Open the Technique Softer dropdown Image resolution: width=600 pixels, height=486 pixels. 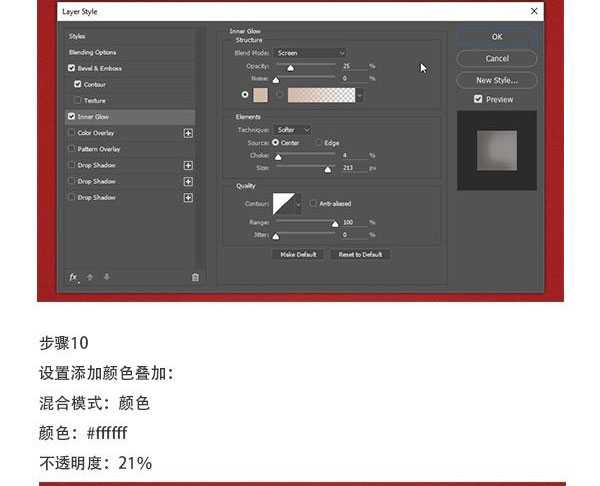292,130
